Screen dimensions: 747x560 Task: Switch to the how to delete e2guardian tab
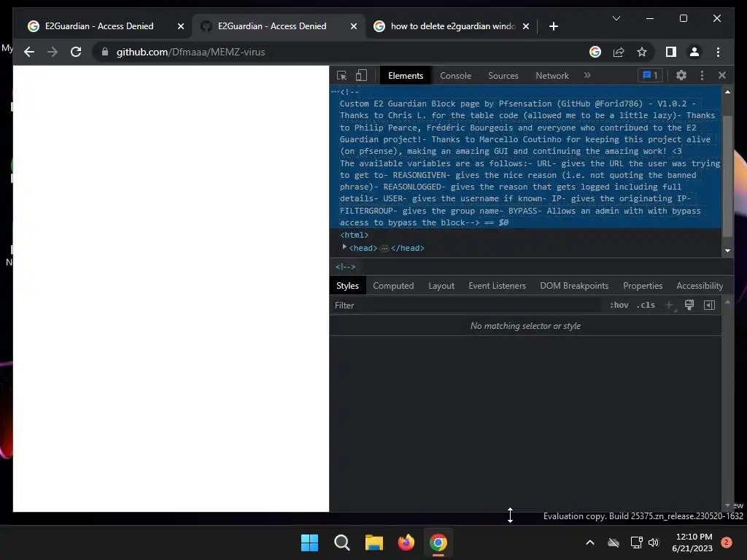[x=452, y=26]
